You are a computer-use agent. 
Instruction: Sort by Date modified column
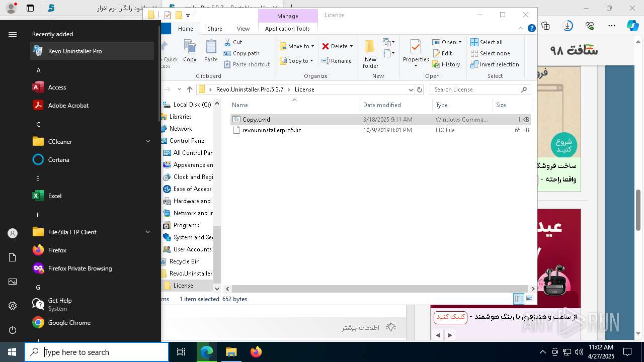click(x=396, y=105)
